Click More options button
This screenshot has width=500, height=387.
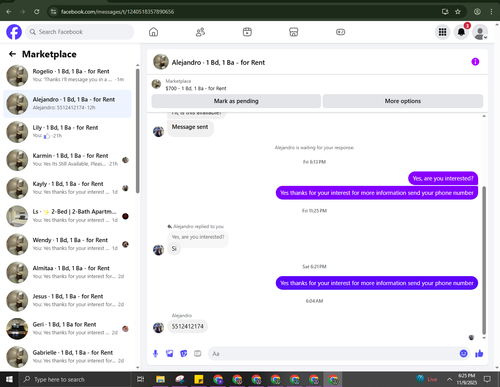[403, 101]
